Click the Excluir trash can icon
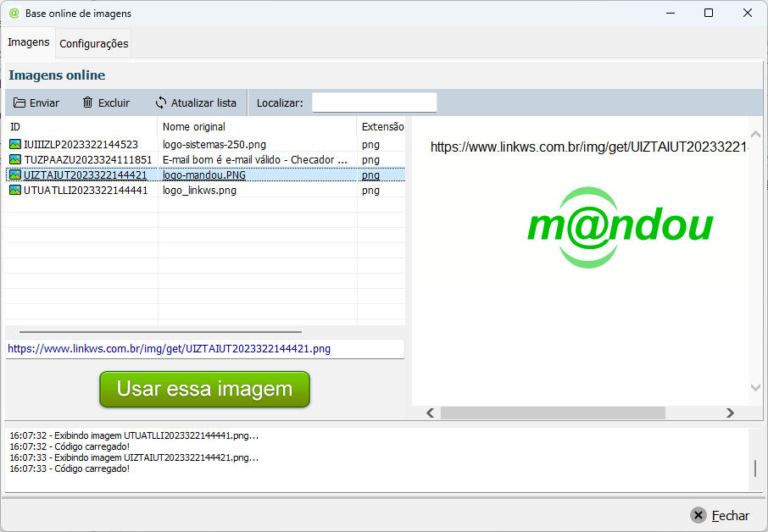This screenshot has height=532, width=768. pyautogui.click(x=87, y=103)
